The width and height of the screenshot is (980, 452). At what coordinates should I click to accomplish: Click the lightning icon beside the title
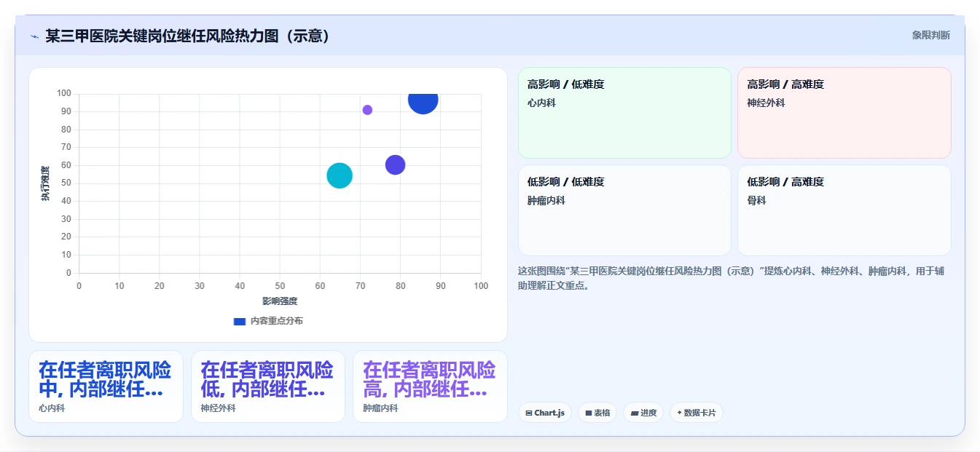pyautogui.click(x=34, y=36)
